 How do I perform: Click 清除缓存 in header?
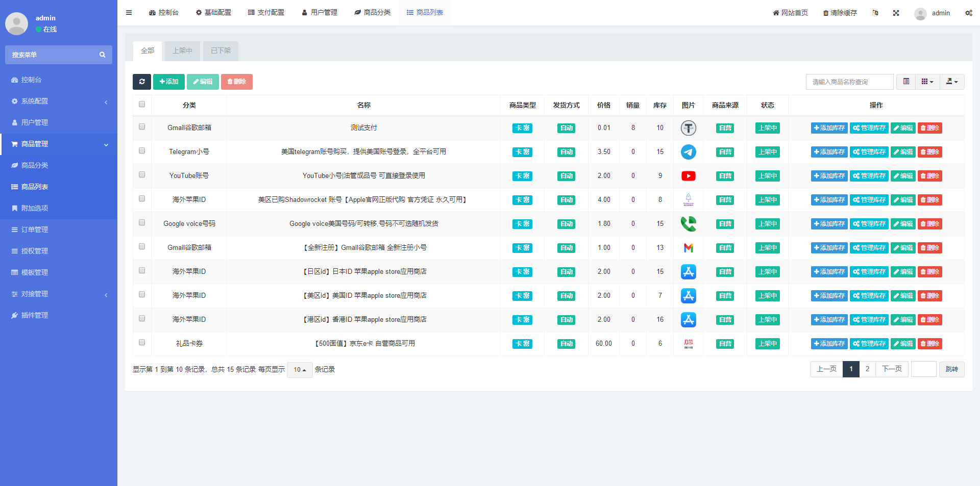coord(840,13)
